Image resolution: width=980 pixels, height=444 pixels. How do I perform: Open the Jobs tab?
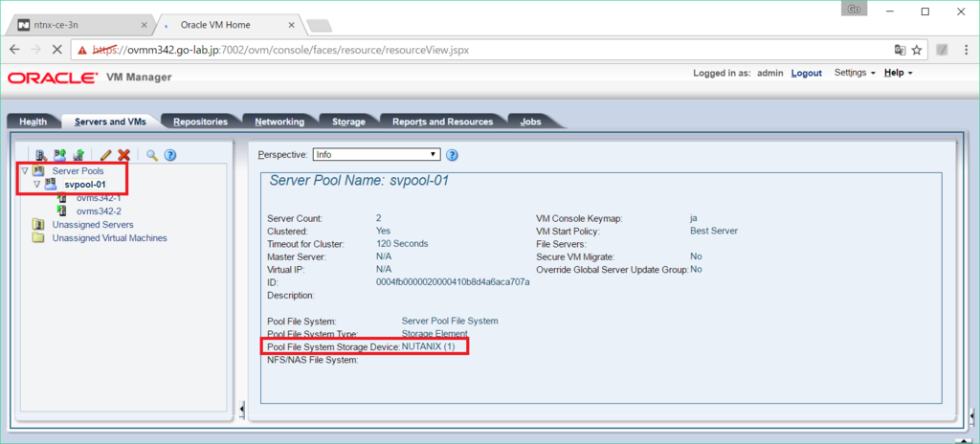(x=530, y=122)
